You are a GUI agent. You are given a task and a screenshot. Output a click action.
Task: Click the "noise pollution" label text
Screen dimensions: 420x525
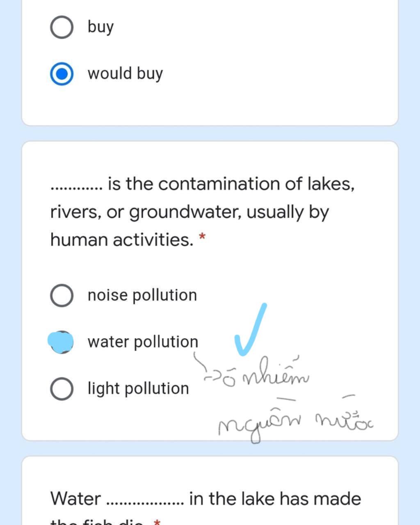[142, 295]
